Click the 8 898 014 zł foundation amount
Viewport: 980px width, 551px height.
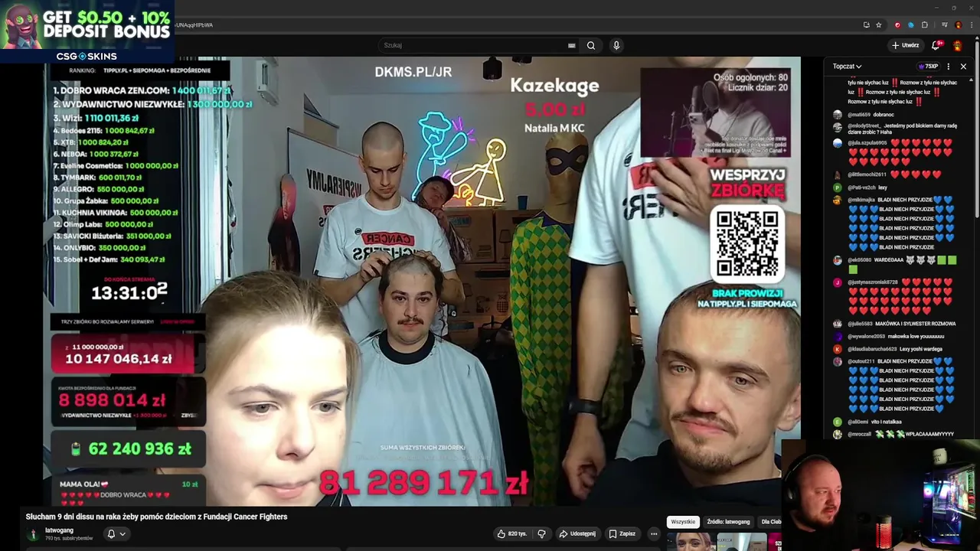tap(112, 400)
